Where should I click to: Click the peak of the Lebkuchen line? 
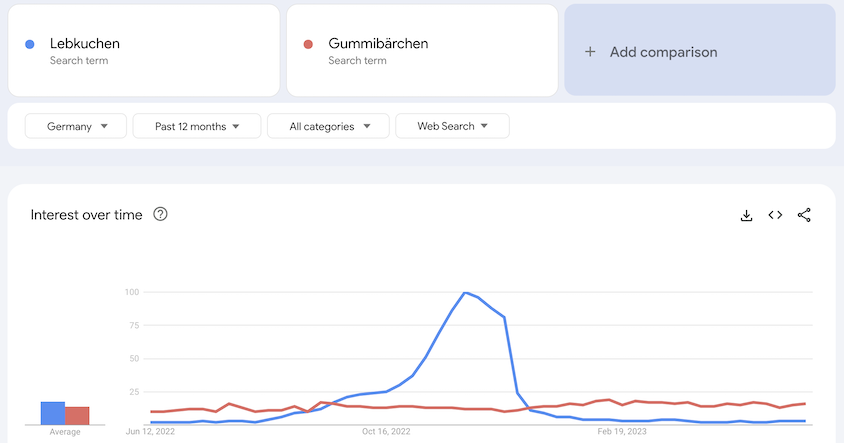coord(465,292)
